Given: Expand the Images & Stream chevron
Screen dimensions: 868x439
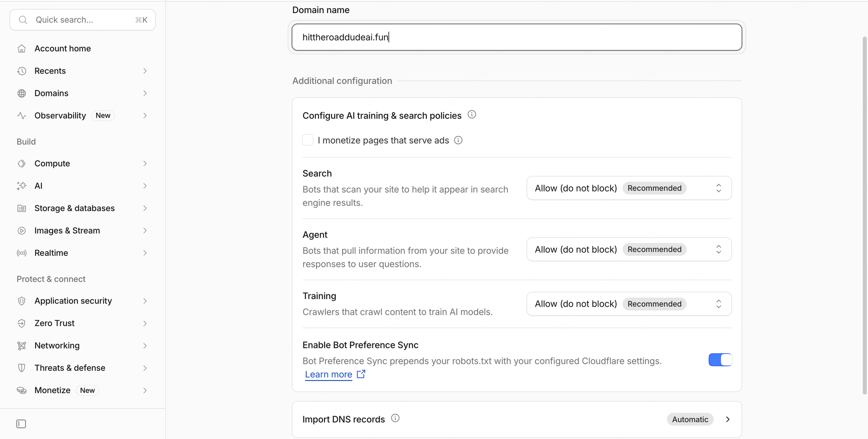Looking at the screenshot, I should click(x=145, y=231).
